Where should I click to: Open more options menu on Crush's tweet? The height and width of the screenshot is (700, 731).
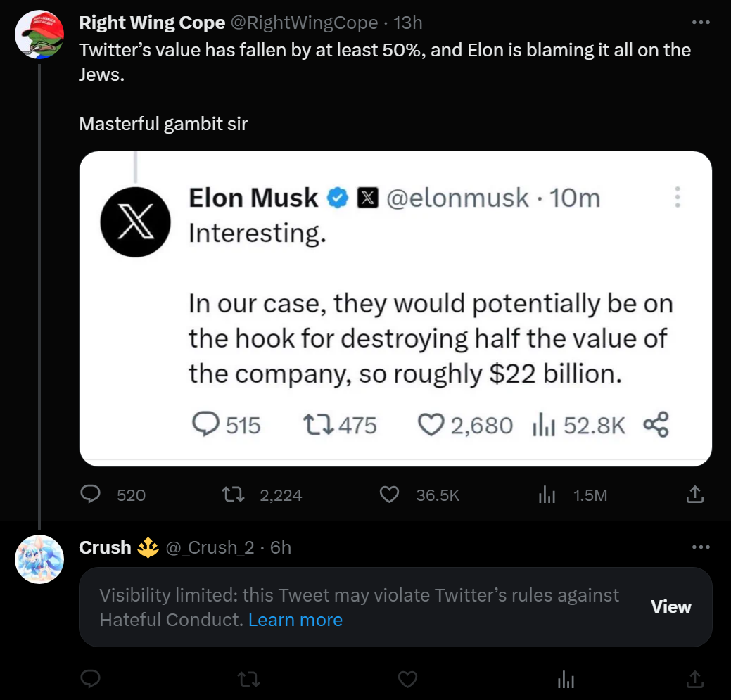click(701, 547)
